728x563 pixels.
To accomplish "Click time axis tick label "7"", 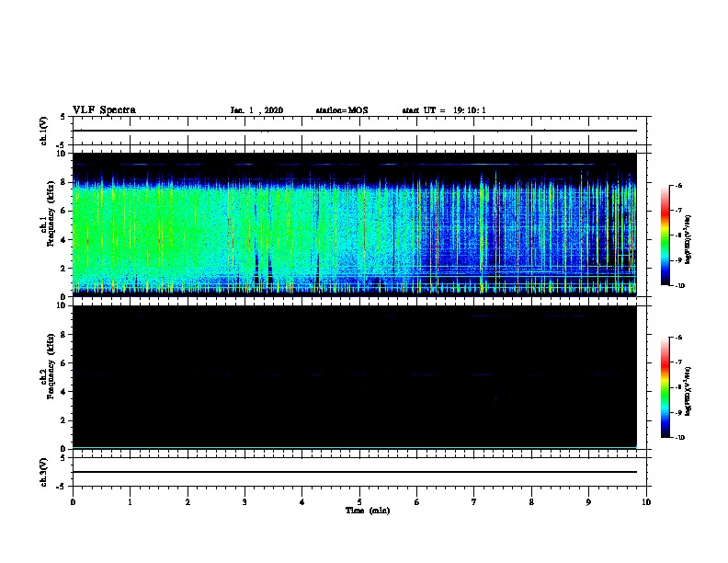I will click(474, 502).
